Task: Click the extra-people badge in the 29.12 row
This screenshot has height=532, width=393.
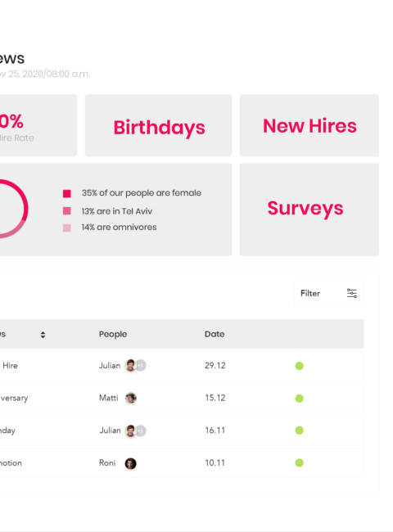Action: click(x=142, y=365)
